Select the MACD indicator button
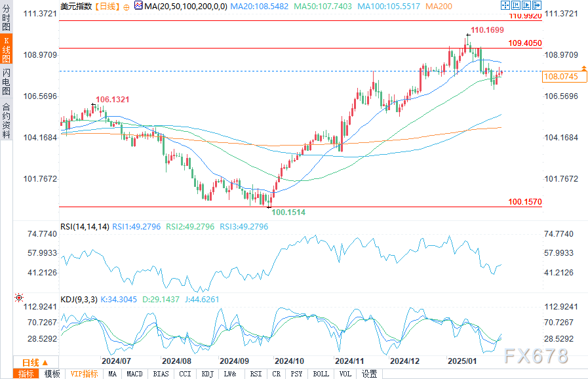The width and height of the screenshot is (588, 379). [x=134, y=374]
